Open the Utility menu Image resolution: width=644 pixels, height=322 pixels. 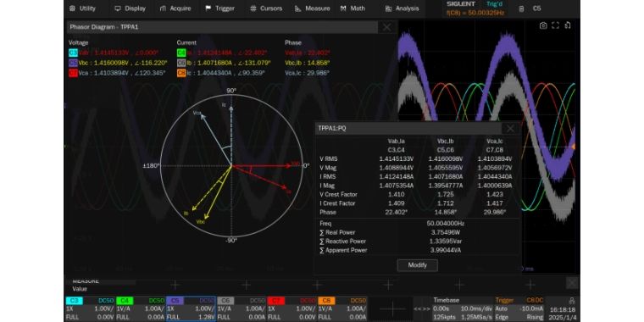click(82, 8)
